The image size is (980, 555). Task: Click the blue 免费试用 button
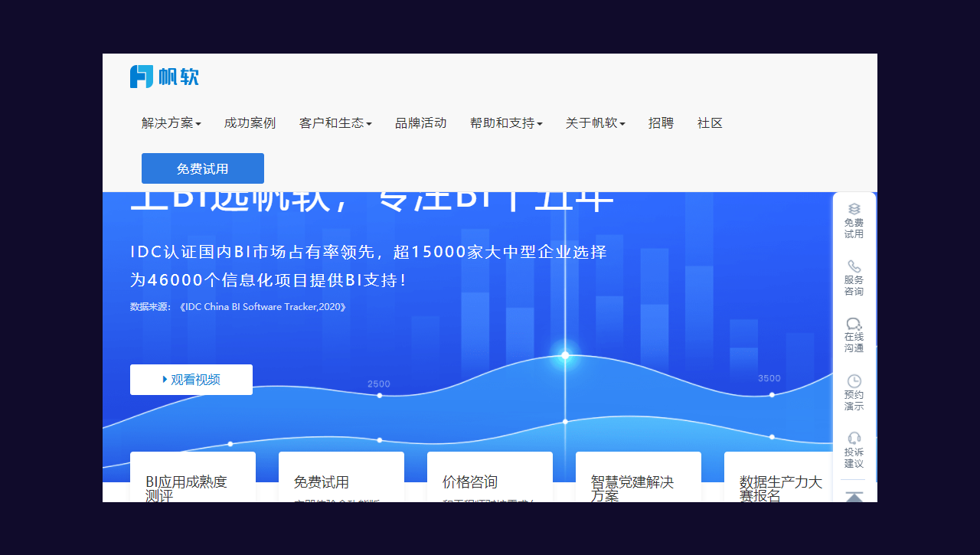(203, 168)
